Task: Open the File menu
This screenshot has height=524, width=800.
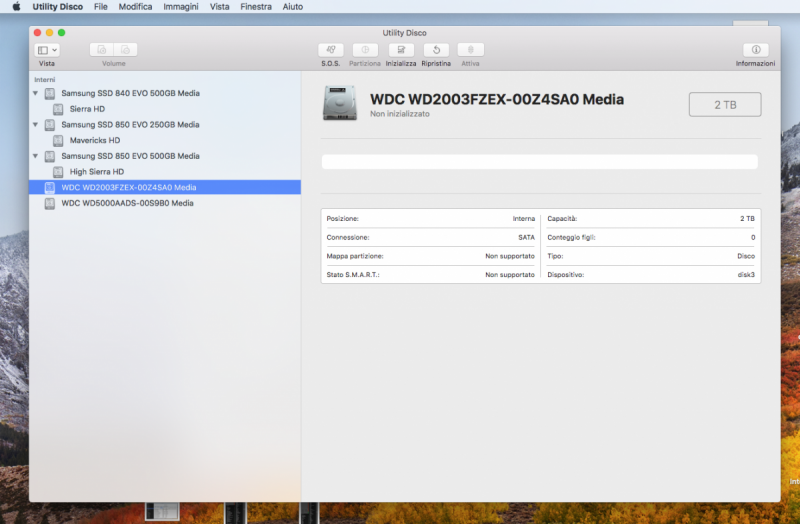Action: coord(101,7)
